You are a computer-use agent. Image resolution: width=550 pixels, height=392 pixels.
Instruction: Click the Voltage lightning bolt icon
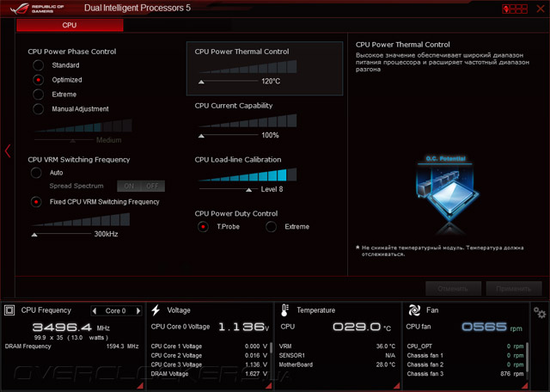[x=156, y=310]
